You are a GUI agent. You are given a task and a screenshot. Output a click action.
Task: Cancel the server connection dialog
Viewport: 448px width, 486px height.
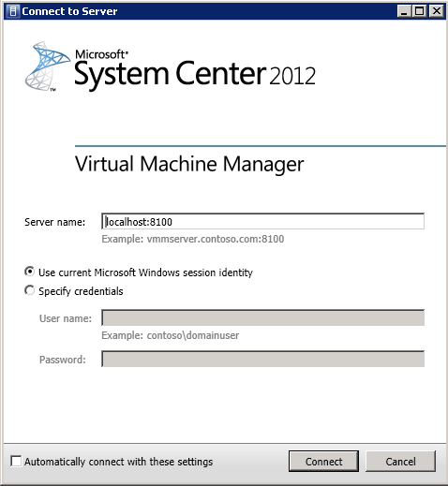(400, 461)
